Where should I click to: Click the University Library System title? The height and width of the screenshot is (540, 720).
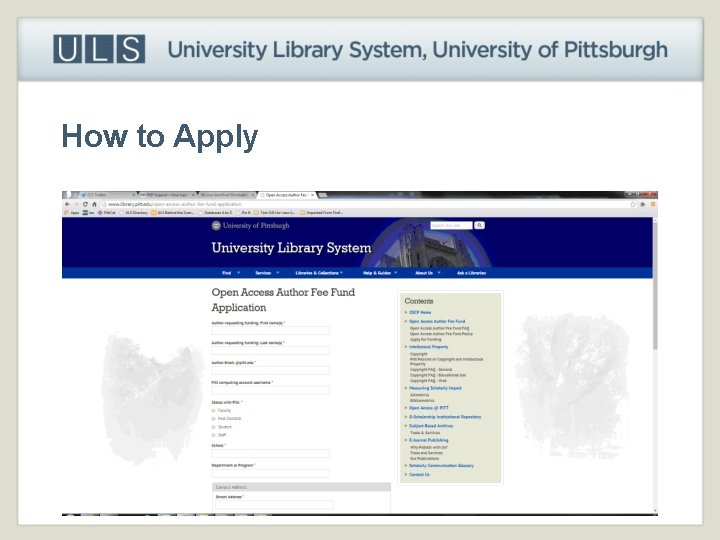(291, 248)
